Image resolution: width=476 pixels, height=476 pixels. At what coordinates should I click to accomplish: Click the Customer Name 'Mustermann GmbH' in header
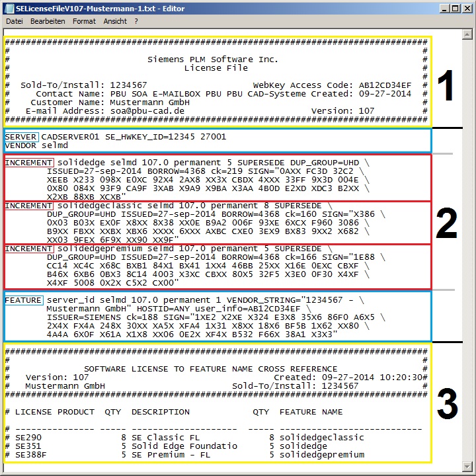[x=149, y=102]
